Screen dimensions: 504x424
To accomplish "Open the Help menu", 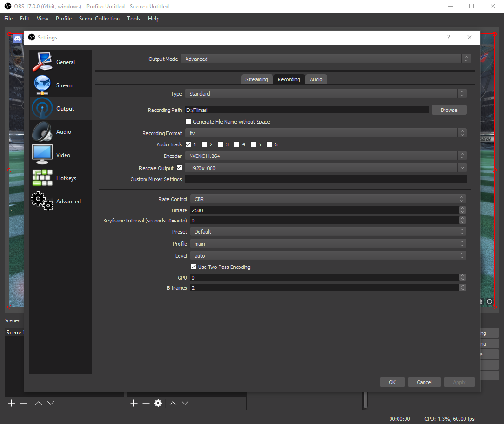I will [153, 19].
